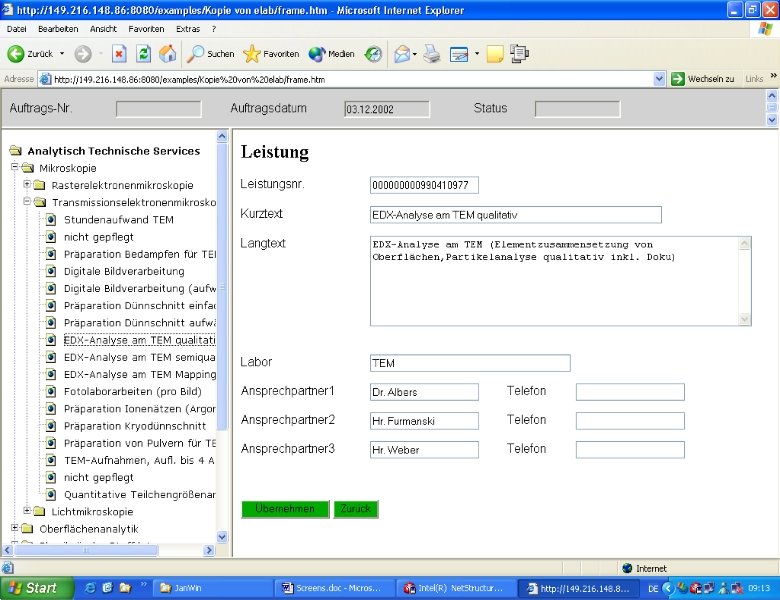Image resolution: width=780 pixels, height=600 pixels.
Task: Open the Favoriten star toolbar button
Action: [x=271, y=54]
